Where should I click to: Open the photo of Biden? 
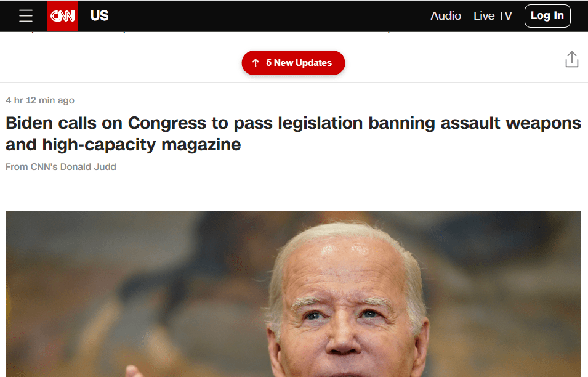click(293, 294)
